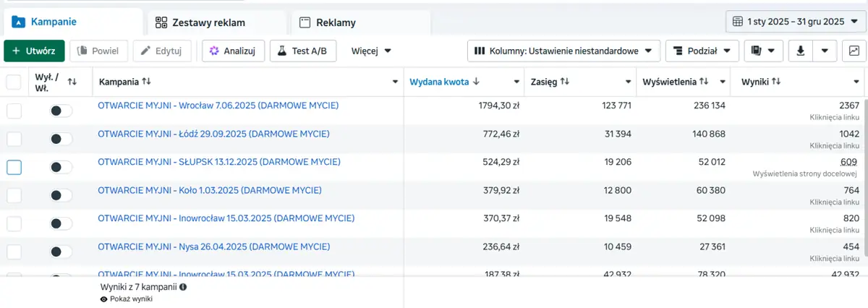
Task: Click the Wyświetlenia strony docelowej label
Action: tap(805, 174)
